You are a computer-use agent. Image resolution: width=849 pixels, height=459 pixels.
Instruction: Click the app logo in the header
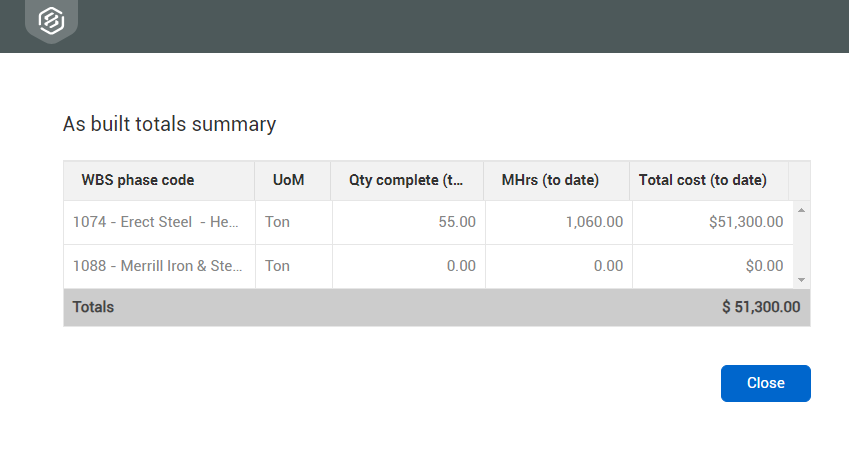click(52, 20)
